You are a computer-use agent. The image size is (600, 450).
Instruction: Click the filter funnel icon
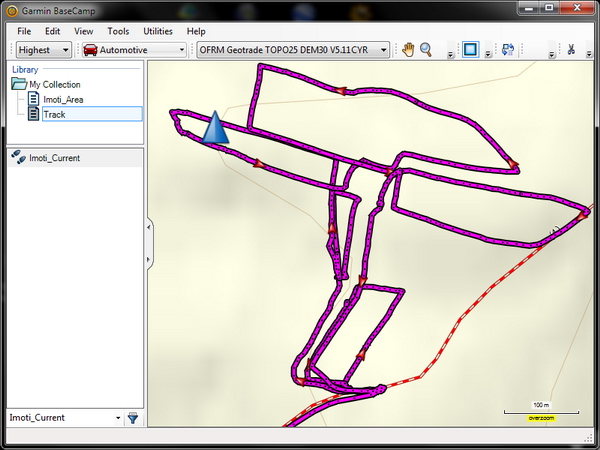click(133, 417)
